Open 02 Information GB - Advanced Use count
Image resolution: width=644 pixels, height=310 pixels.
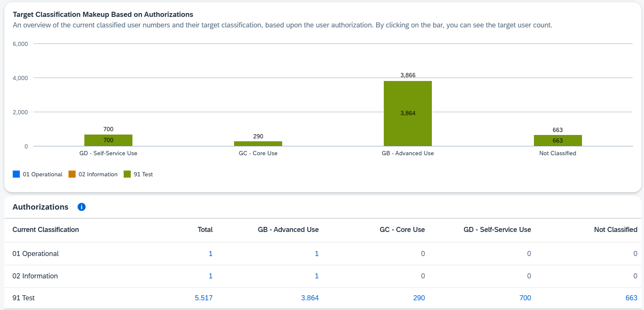tap(316, 276)
